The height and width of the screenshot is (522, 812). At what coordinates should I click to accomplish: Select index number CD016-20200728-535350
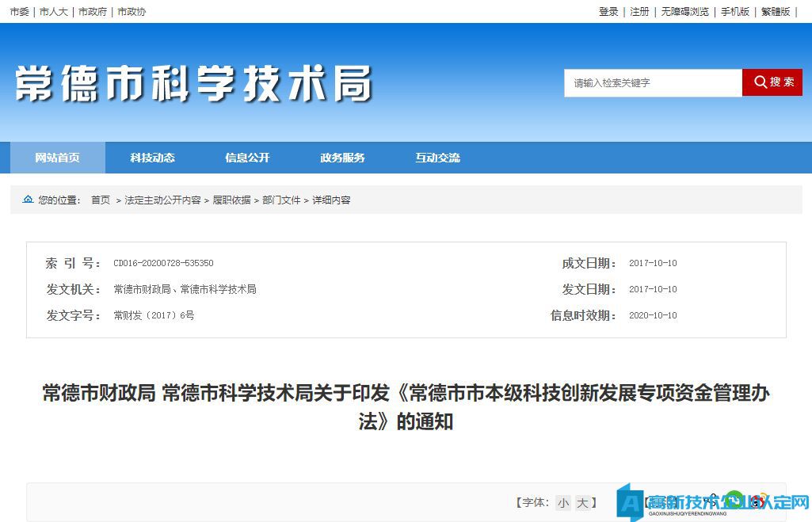pos(164,263)
